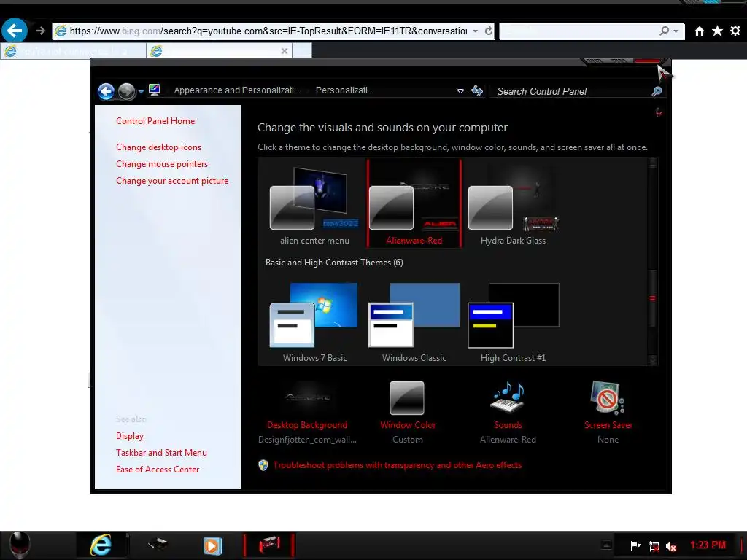The image size is (747, 560).
Task: Select Personalization breadcrumb item
Action: pos(344,90)
